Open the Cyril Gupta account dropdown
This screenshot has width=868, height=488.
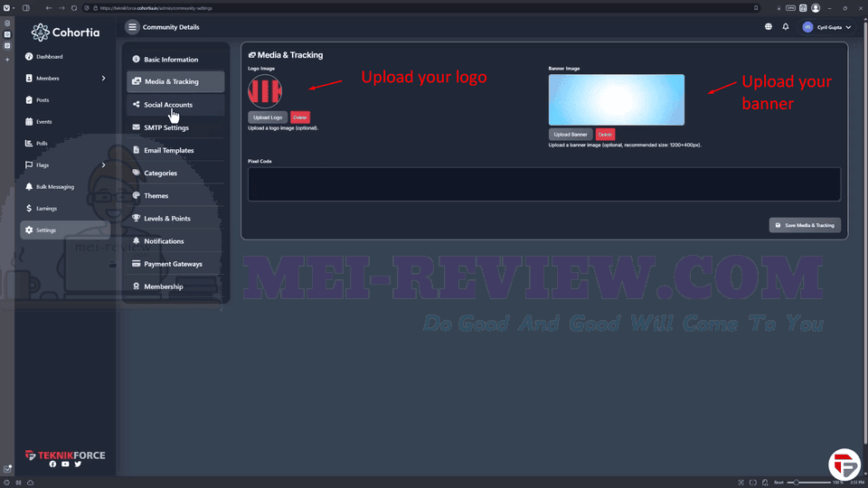pyautogui.click(x=827, y=27)
